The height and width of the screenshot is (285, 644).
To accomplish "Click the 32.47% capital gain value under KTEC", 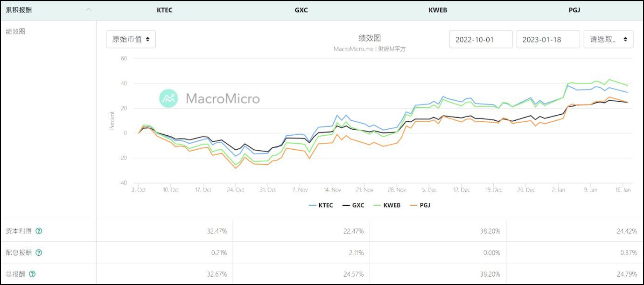I will [x=217, y=230].
